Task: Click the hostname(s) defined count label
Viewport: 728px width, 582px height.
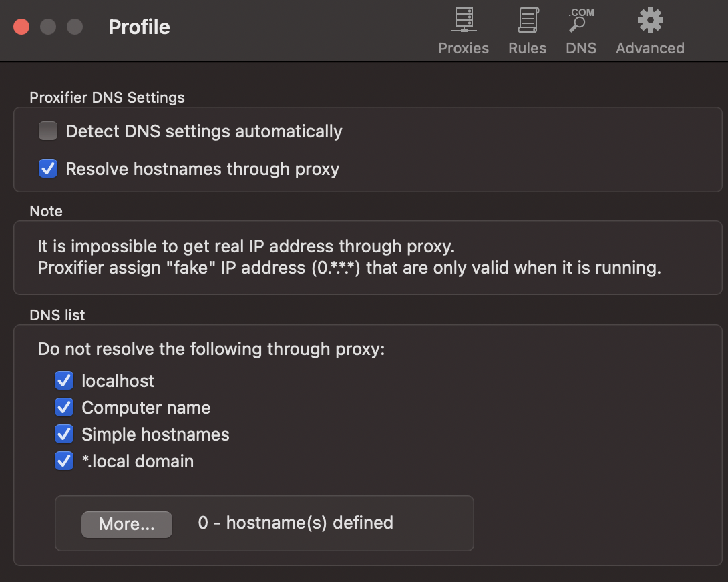Action: (295, 523)
